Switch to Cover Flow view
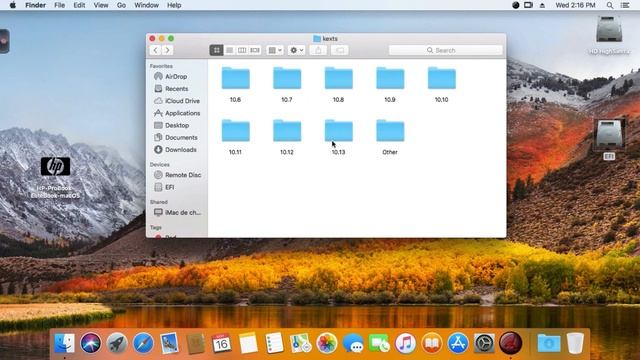The height and width of the screenshot is (360, 640). point(255,50)
